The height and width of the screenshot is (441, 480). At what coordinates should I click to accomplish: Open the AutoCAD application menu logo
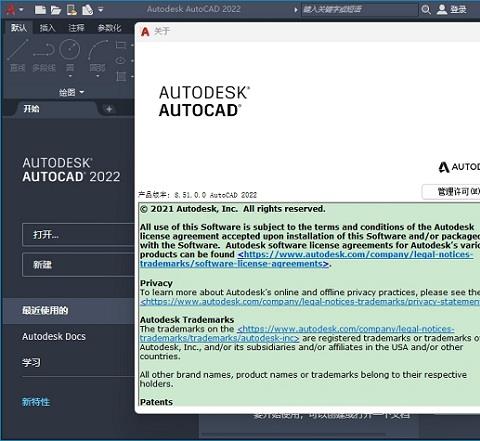point(11,10)
